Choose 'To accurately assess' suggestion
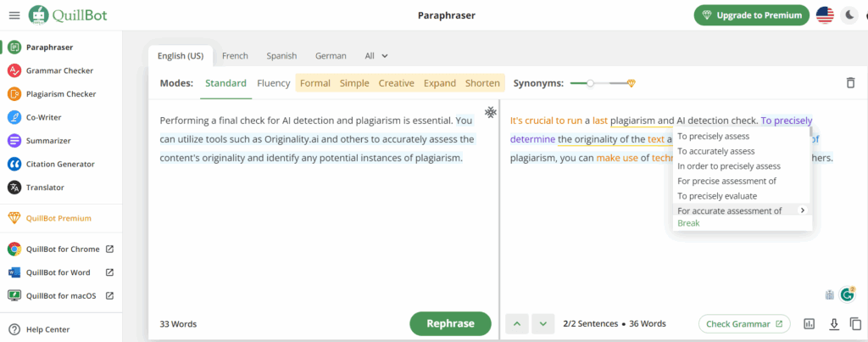Image resolution: width=868 pixels, height=342 pixels. pyautogui.click(x=715, y=151)
